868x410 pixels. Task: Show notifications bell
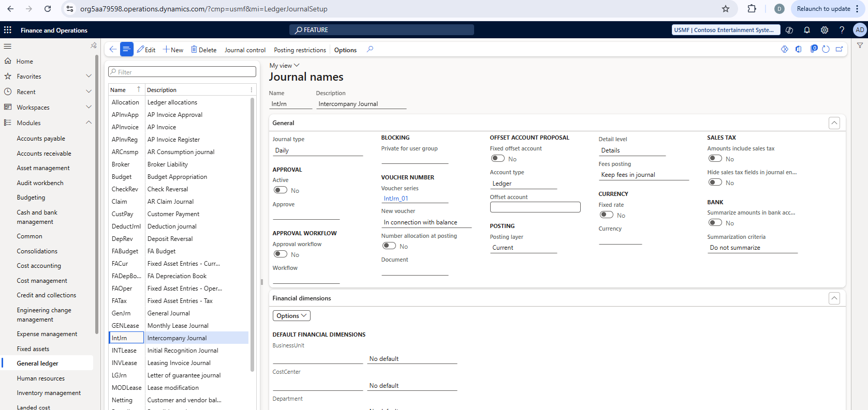pyautogui.click(x=807, y=30)
